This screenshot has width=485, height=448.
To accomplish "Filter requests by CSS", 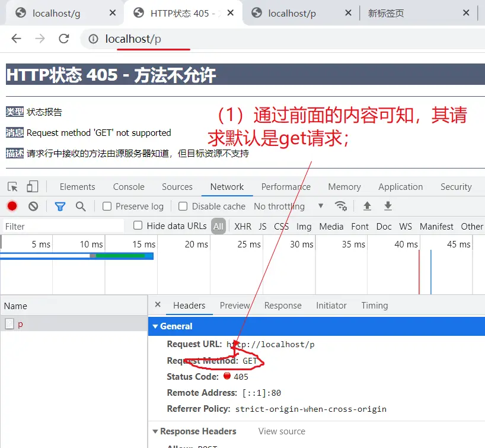I will [282, 226].
